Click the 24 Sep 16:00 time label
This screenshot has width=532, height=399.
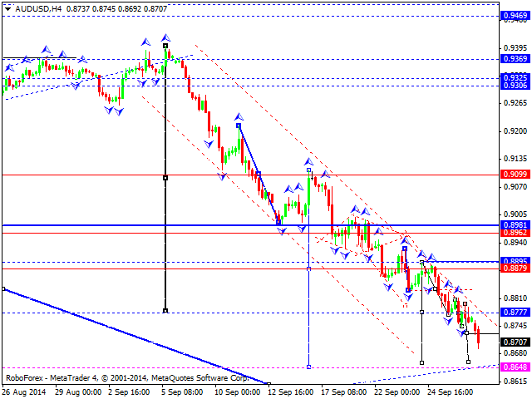pyautogui.click(x=450, y=392)
